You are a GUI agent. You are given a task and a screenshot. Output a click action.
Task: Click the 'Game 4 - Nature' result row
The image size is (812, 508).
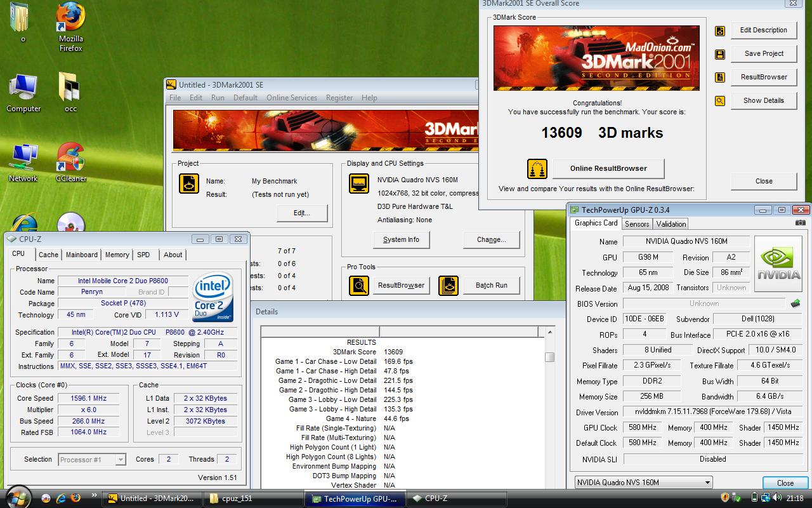coord(402,418)
